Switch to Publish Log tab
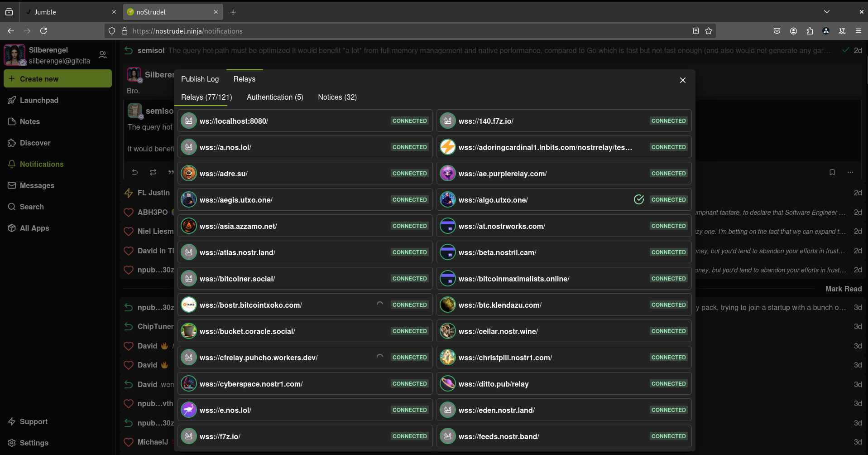 200,79
